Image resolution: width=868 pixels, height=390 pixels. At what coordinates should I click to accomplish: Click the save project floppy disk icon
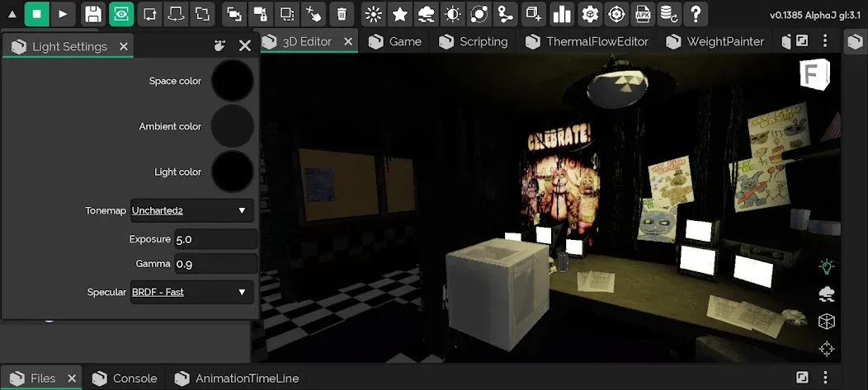pyautogui.click(x=93, y=14)
